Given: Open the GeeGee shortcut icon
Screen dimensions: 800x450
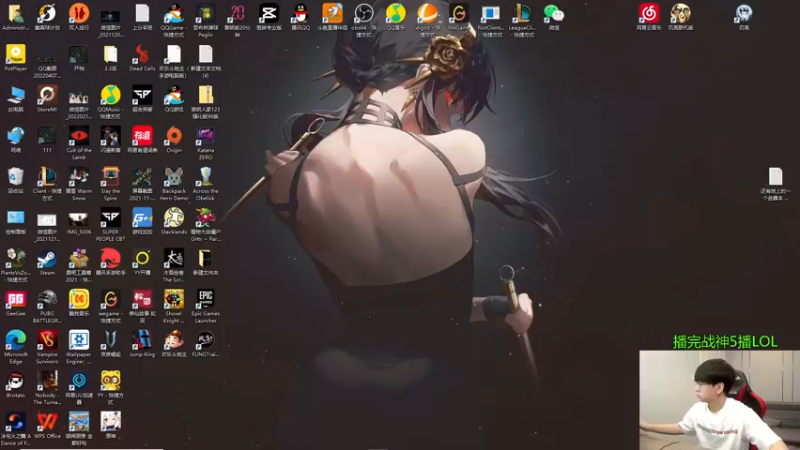Looking at the screenshot, I should (15, 300).
